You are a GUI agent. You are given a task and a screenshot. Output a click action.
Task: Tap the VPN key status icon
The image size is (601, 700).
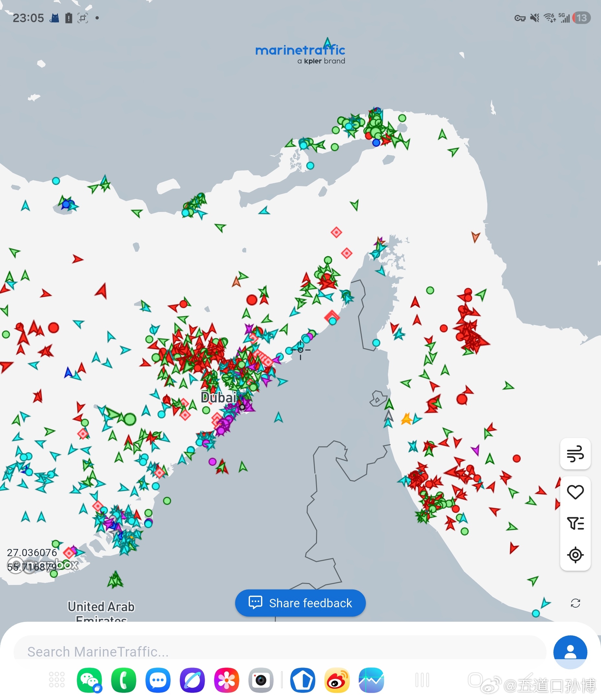[x=520, y=18]
